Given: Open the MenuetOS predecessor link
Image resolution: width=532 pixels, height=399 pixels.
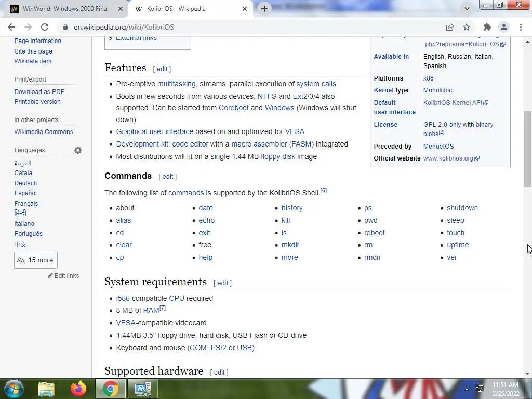Looking at the screenshot, I should point(438,147).
